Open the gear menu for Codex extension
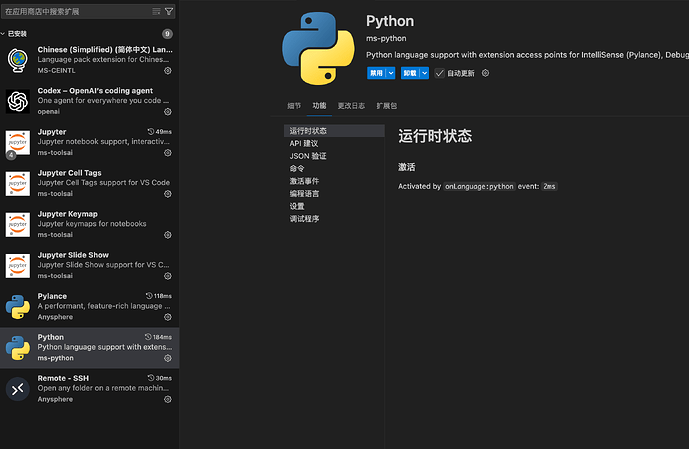 pos(167,112)
